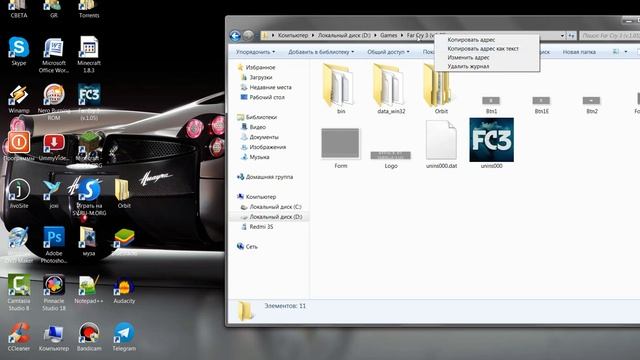Open Компьютер in navigation pane
This screenshot has height=360, width=640.
[261, 197]
